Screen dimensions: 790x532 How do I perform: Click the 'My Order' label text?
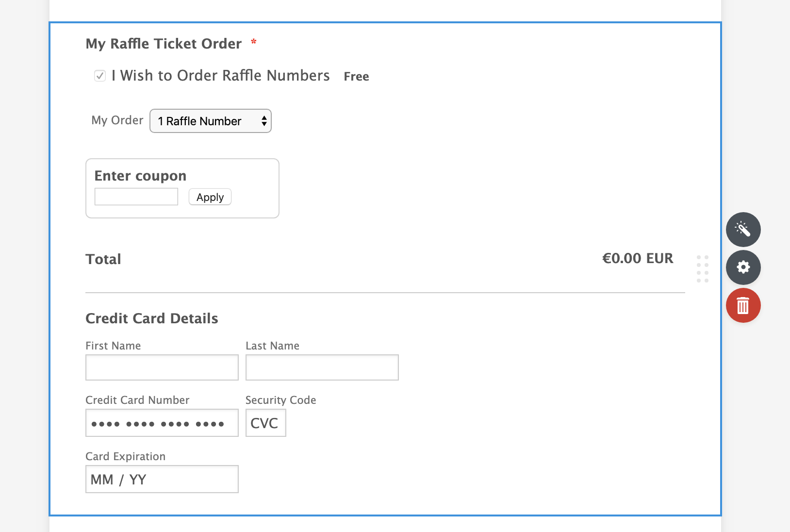[117, 120]
